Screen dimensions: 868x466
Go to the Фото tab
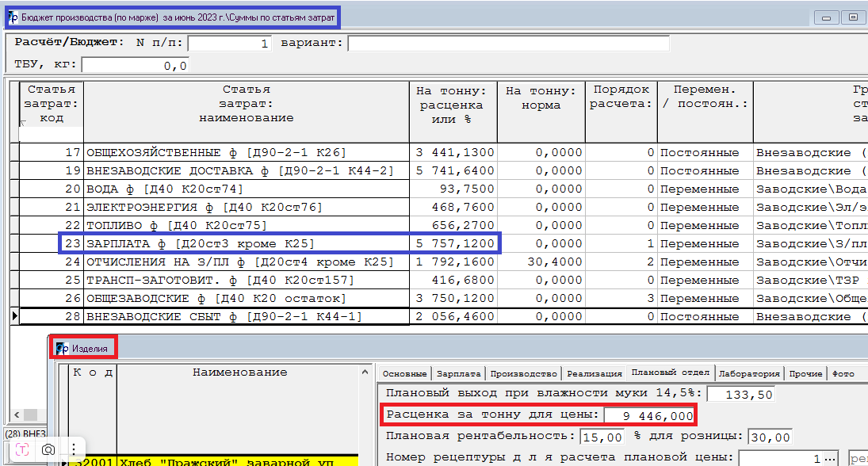point(842,373)
